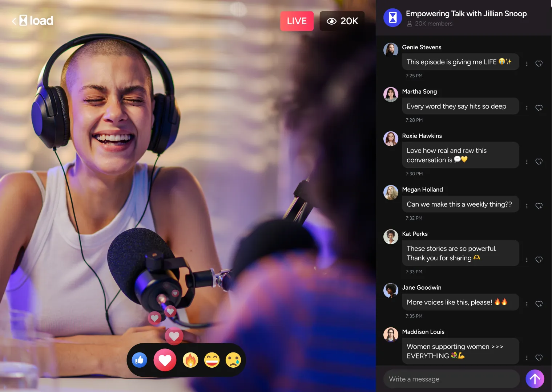Add reaction to Megan Holland's message
The height and width of the screenshot is (392, 552).
pyautogui.click(x=539, y=206)
